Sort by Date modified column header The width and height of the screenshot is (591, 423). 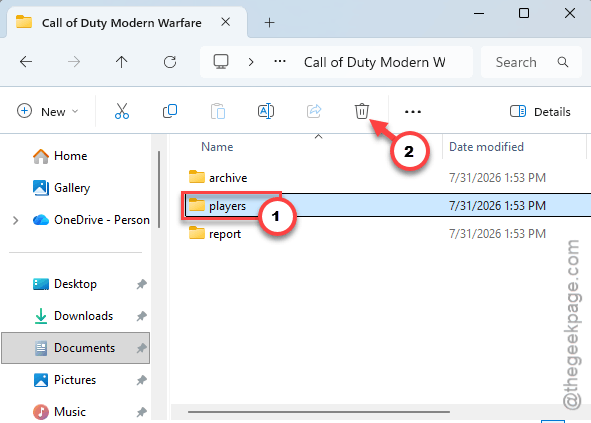tap(486, 147)
